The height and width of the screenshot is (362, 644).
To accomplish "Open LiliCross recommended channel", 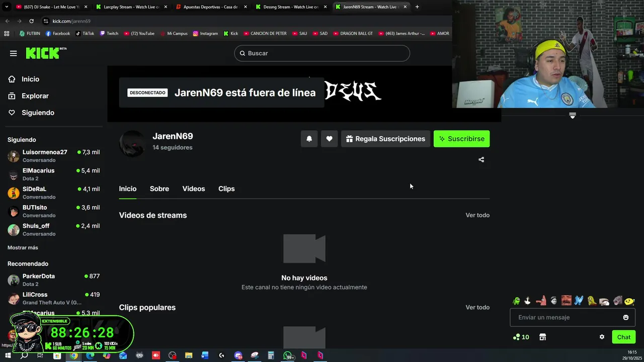I will (53, 299).
